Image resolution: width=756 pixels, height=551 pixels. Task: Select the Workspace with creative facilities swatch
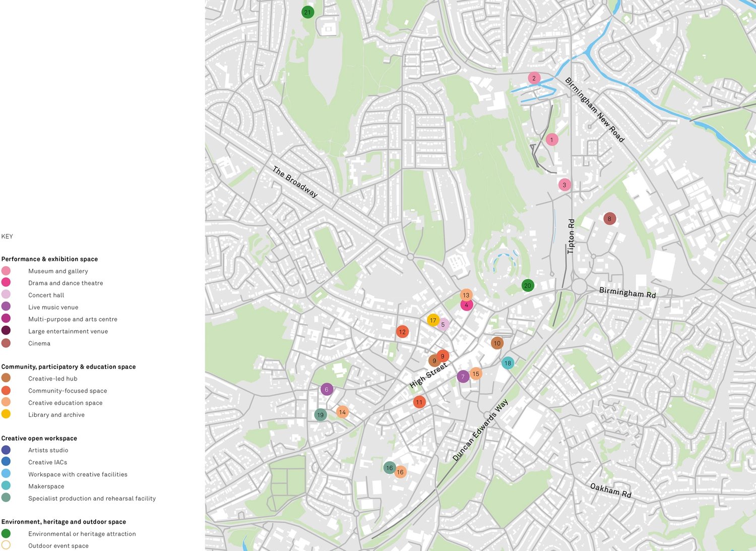(6, 473)
